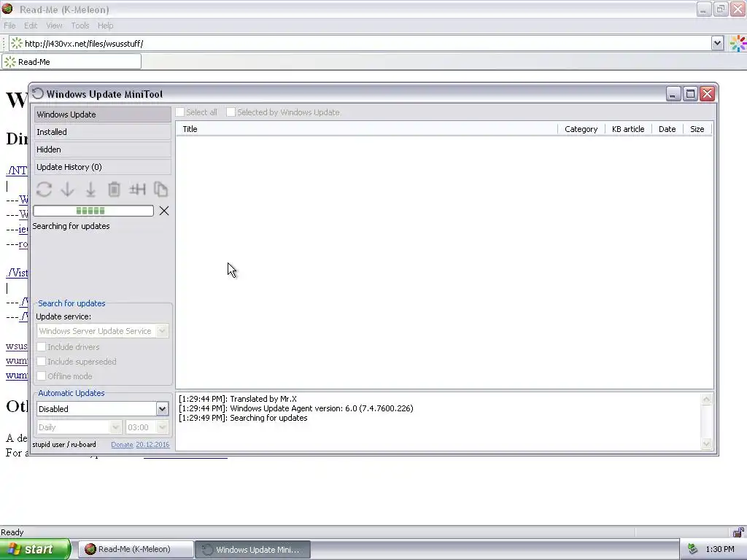Switch to Read-Me (K-Meleon) taskbar button

pos(135,549)
